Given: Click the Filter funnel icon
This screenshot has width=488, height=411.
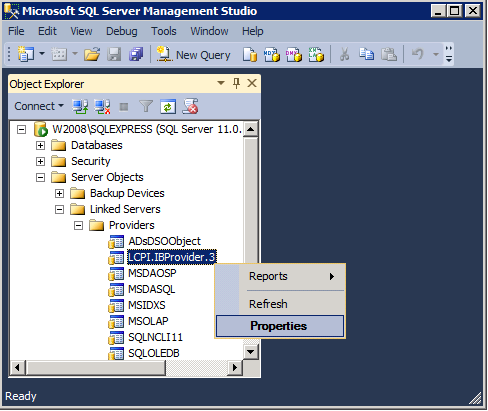Looking at the screenshot, I should 146,107.
